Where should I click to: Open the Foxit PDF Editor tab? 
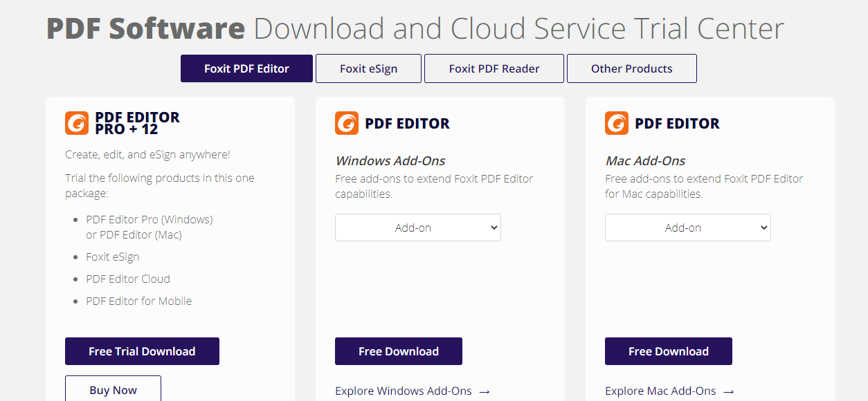[x=246, y=68]
